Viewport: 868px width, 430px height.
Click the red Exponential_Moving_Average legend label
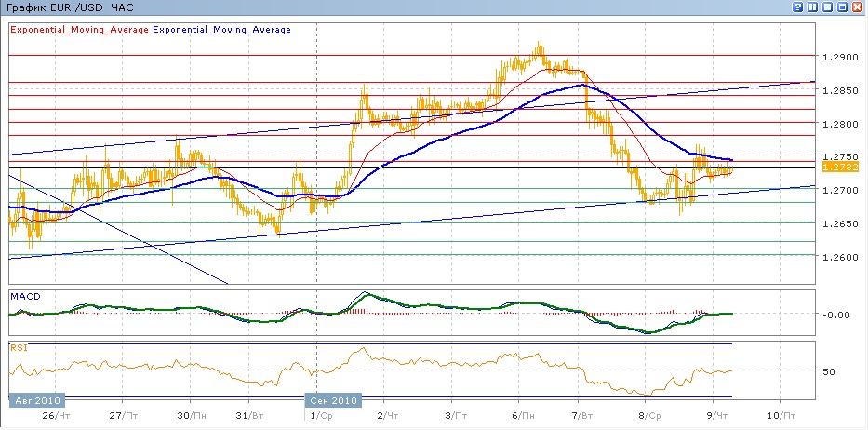click(79, 30)
